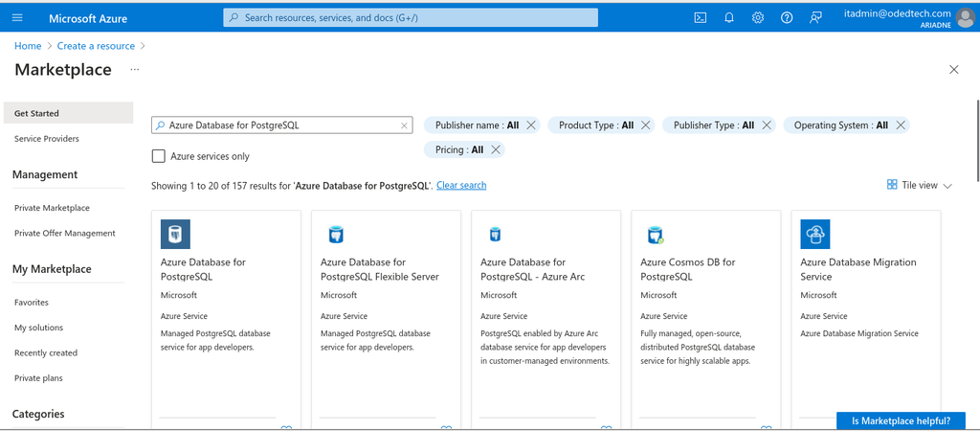Enable the Azure services only checkbox
This screenshot has width=980, height=431.
click(159, 156)
